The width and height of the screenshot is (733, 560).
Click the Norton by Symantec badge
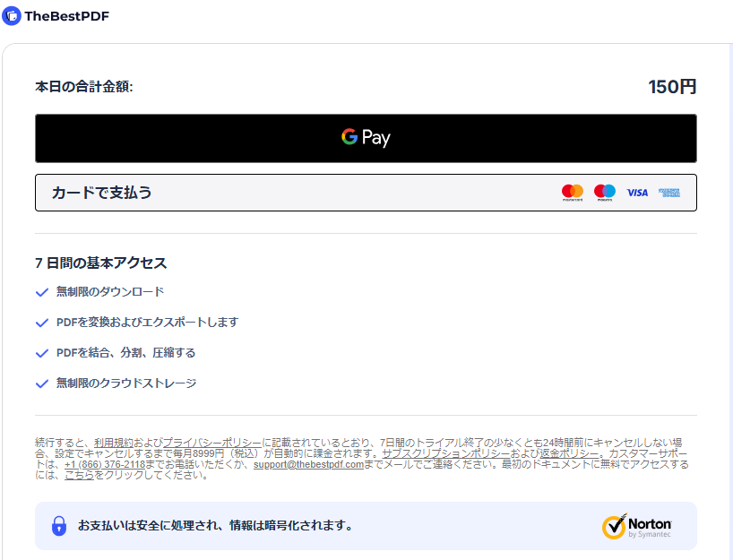tap(637, 526)
